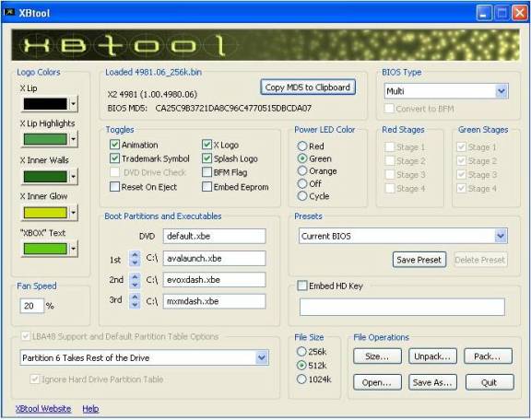Viewport: 531px width, 420px height.
Task: Click the Quit button
Action: pyautogui.click(x=490, y=382)
